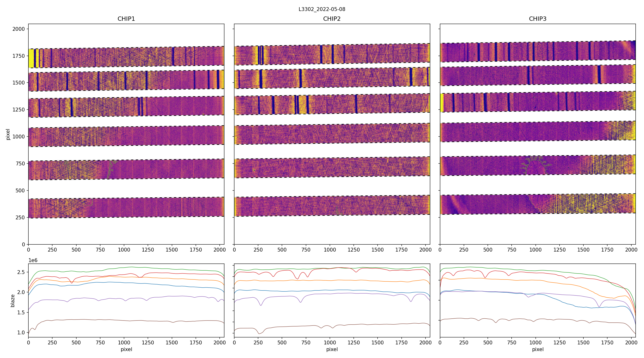The height and width of the screenshot is (358, 644).
Task: Click the 1e6 exponent label
Action: (x=33, y=260)
